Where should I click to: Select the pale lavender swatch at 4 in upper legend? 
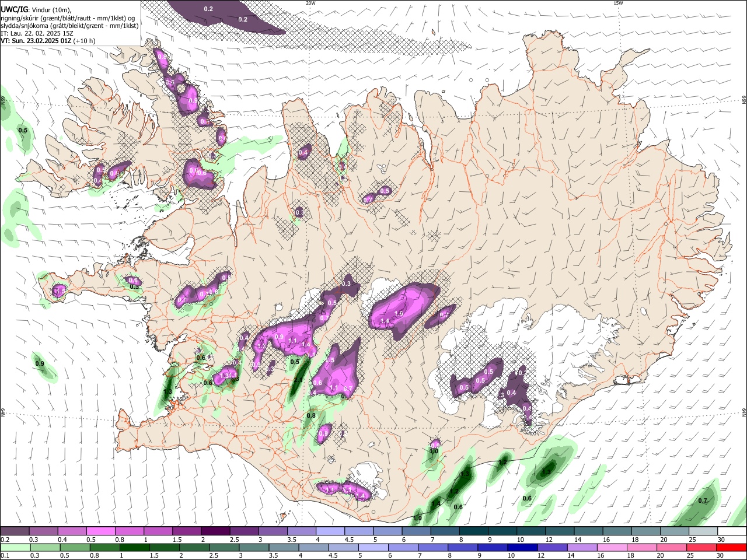[x=330, y=531]
